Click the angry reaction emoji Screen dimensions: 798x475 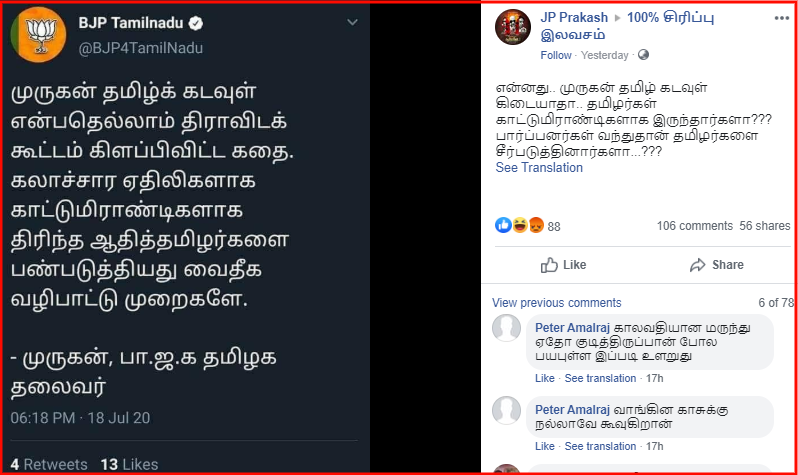click(536, 225)
